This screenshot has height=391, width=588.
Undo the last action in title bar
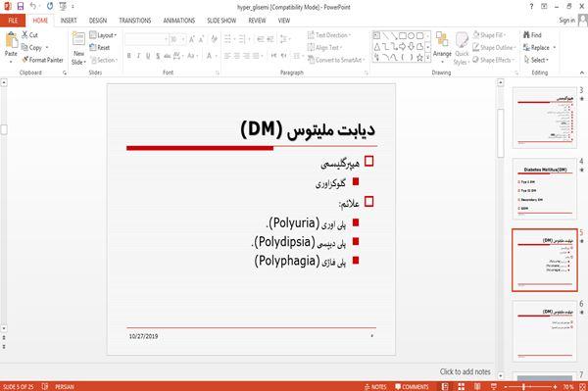coord(33,6)
